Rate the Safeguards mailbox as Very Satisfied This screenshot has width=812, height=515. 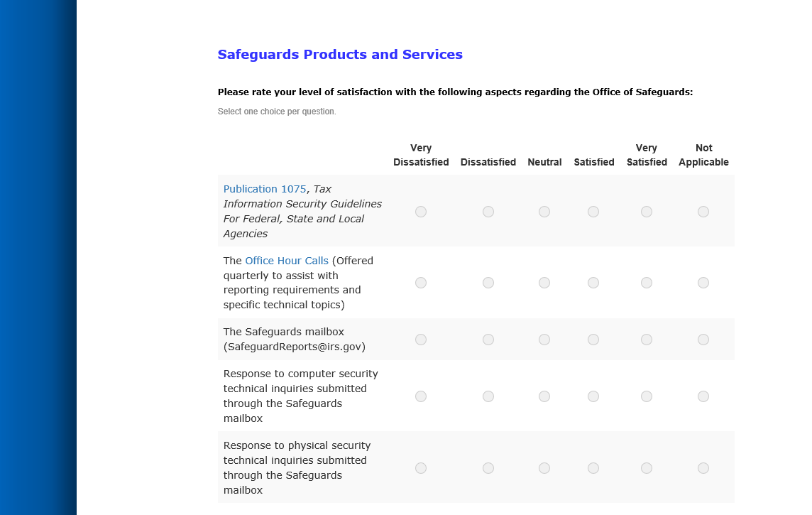(647, 340)
